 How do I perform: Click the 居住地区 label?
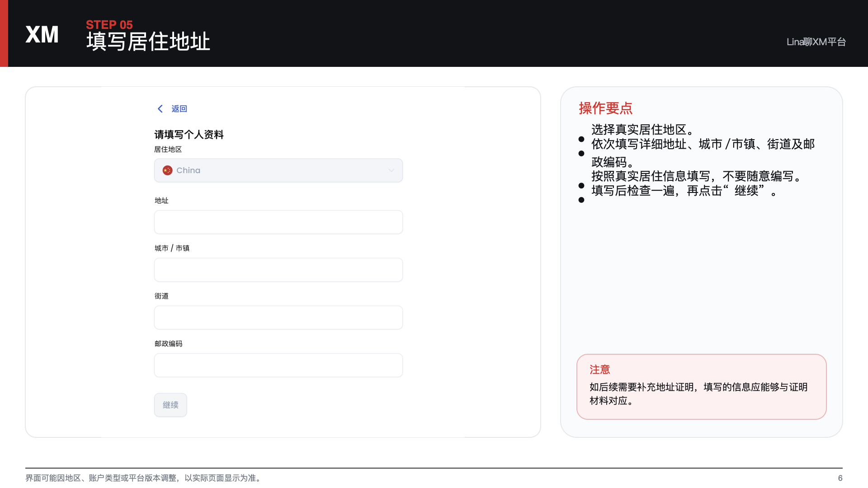[168, 150]
